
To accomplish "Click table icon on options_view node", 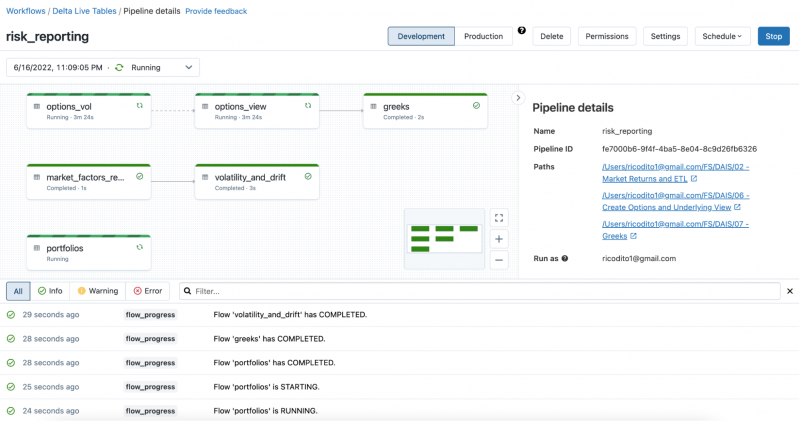I will [x=205, y=107].
